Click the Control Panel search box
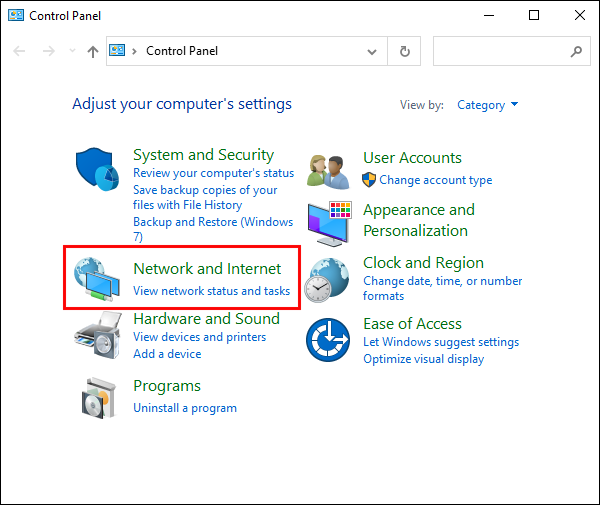600x505 pixels. [x=512, y=51]
